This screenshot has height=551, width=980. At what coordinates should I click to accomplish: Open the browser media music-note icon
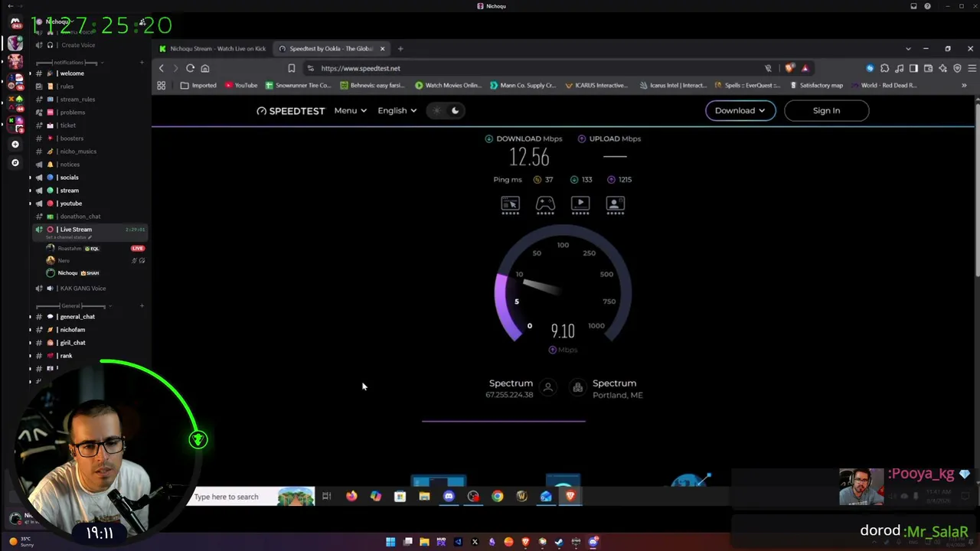[x=899, y=68]
